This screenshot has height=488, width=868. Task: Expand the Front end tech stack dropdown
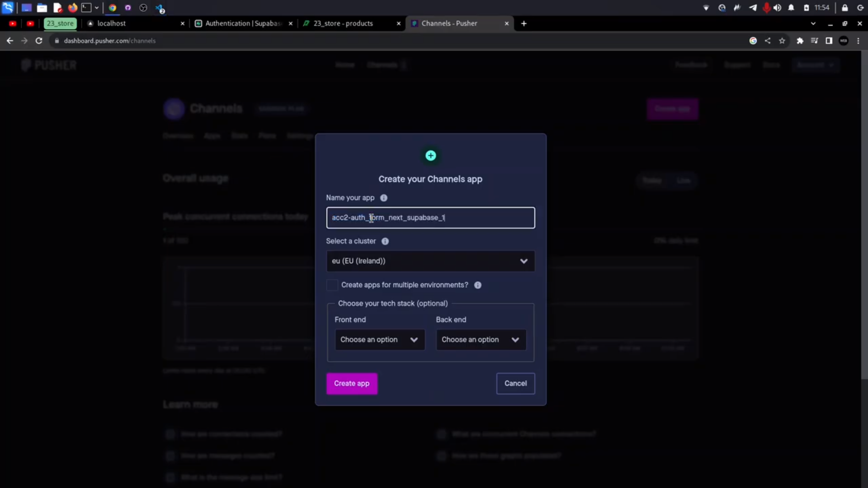378,339
